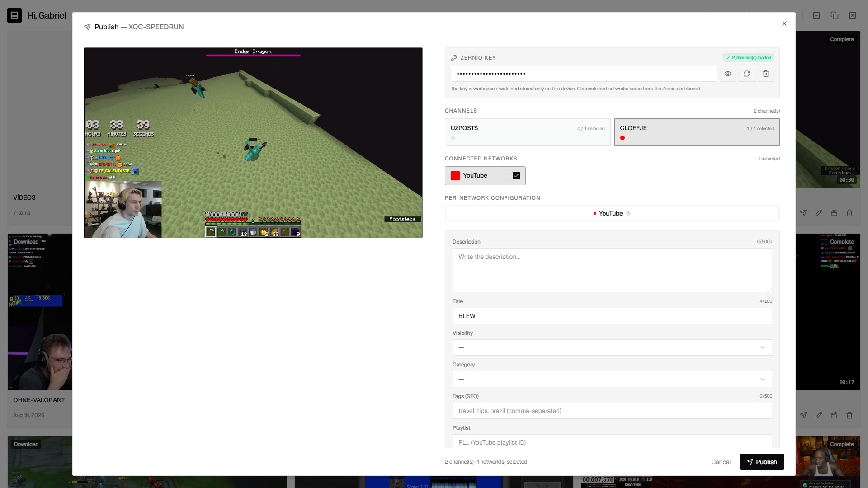The width and height of the screenshot is (868, 488).
Task: Click the Ender Dragon video preview
Action: pos(253,143)
